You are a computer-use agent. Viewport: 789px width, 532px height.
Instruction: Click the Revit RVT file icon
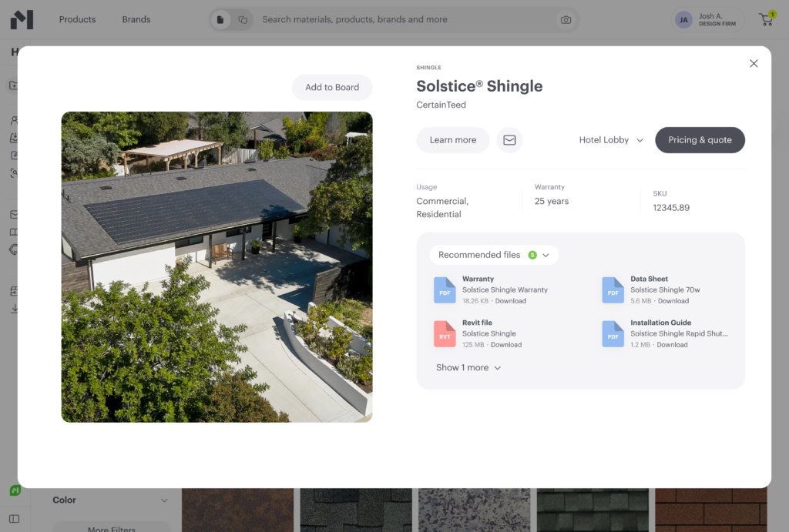(445, 334)
